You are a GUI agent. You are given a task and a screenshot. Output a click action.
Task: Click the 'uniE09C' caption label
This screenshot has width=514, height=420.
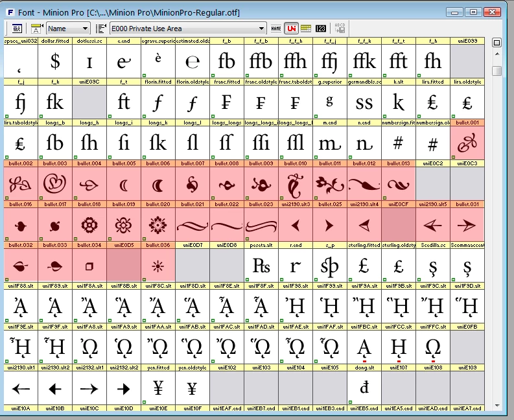(89, 82)
